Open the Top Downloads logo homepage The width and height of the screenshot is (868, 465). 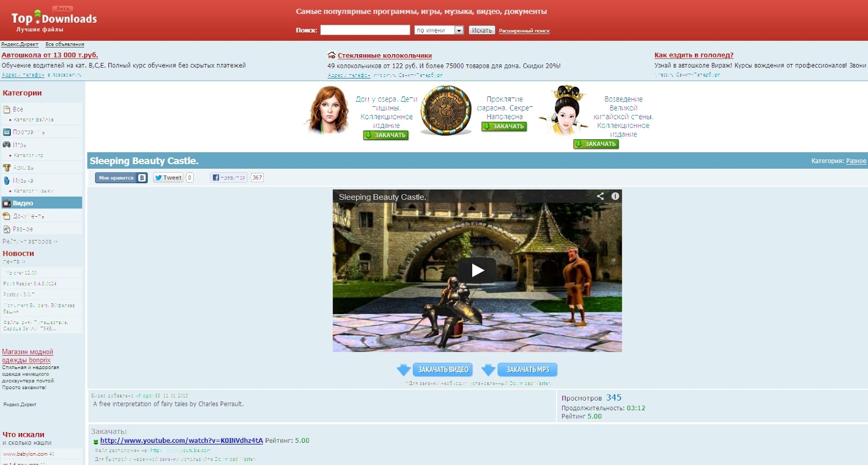tap(54, 21)
